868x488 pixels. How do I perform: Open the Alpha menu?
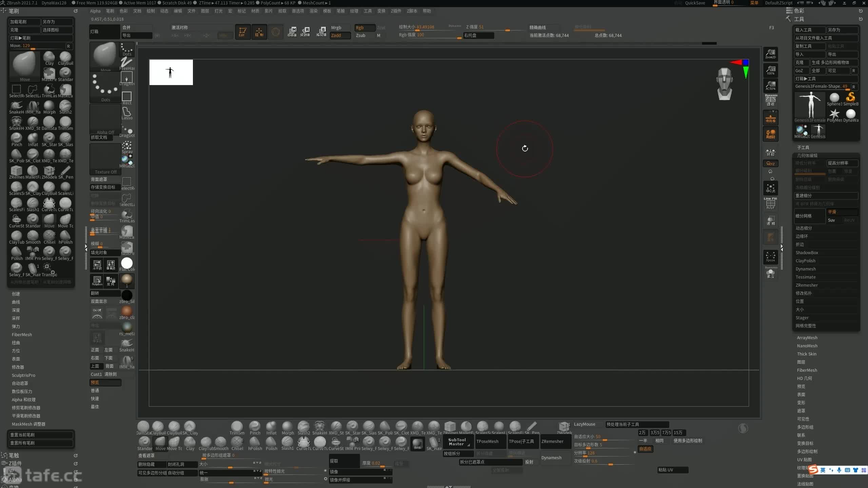pyautogui.click(x=95, y=11)
